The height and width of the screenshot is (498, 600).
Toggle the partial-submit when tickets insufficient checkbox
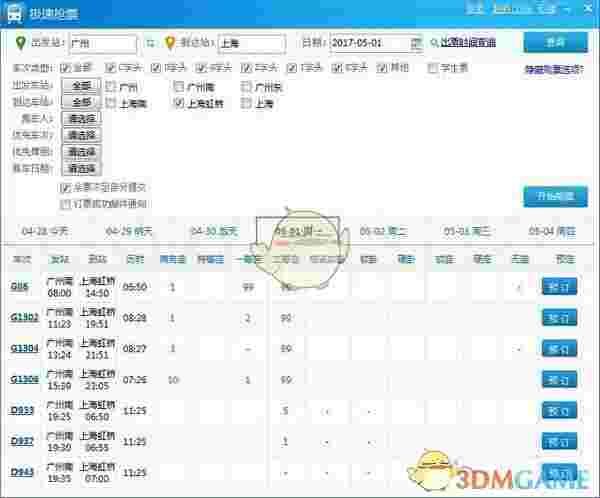(x=65, y=188)
